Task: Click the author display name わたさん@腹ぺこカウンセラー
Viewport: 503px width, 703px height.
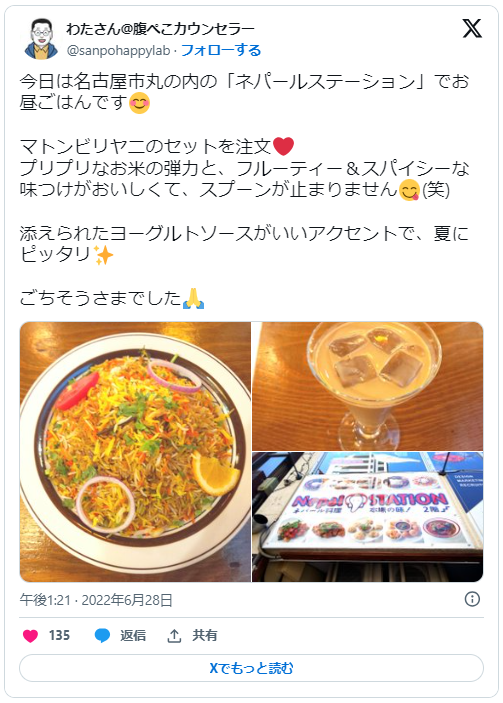Action: click(x=160, y=29)
